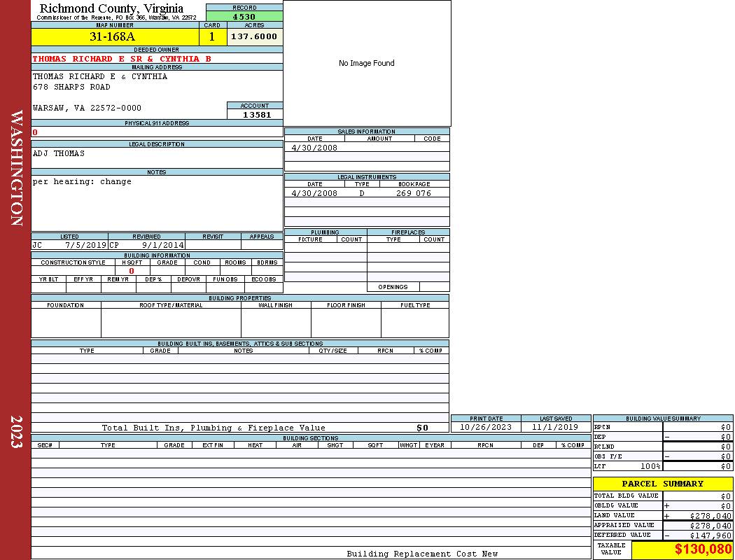Click the legal description 'ADJ THOMAS'

pos(59,153)
